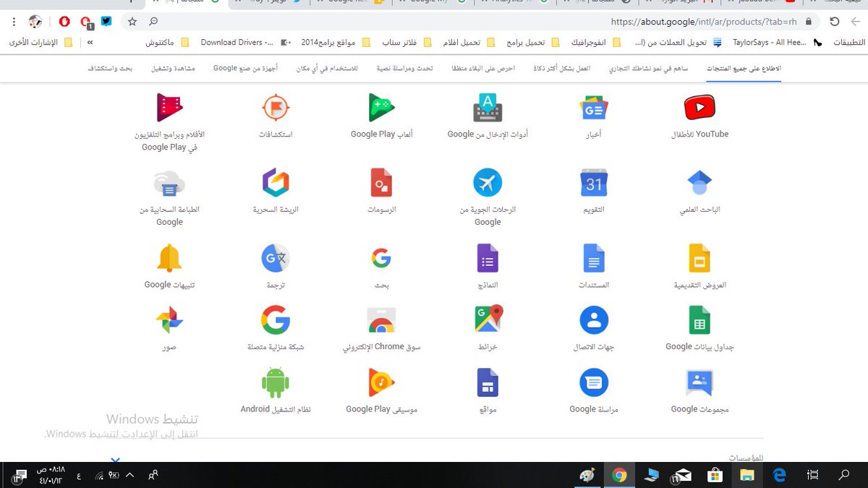Select the الاطلاع على جميع المنتجات tab

[744, 69]
